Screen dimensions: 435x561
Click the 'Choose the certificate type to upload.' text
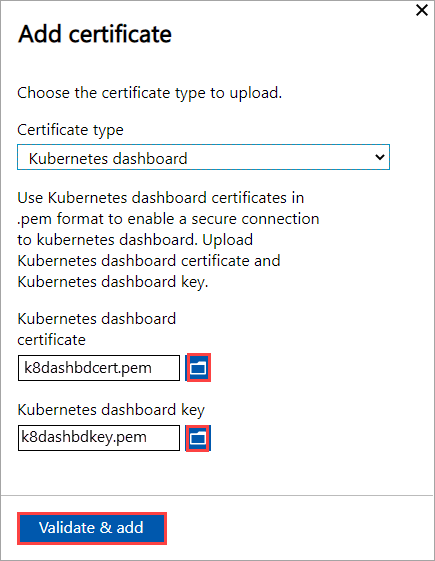150,93
